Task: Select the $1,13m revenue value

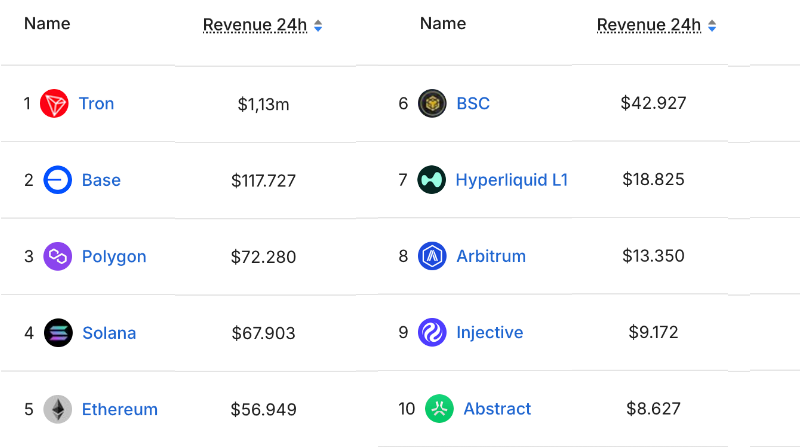Action: pyautogui.click(x=263, y=105)
